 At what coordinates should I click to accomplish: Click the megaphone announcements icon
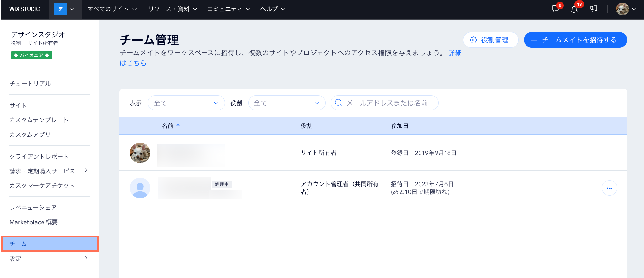point(593,9)
